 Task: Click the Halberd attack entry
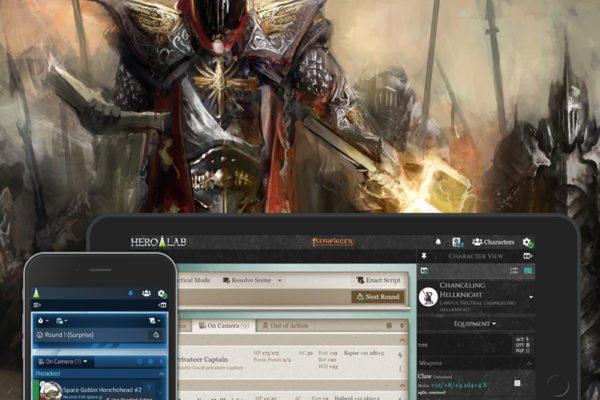coord(357,398)
